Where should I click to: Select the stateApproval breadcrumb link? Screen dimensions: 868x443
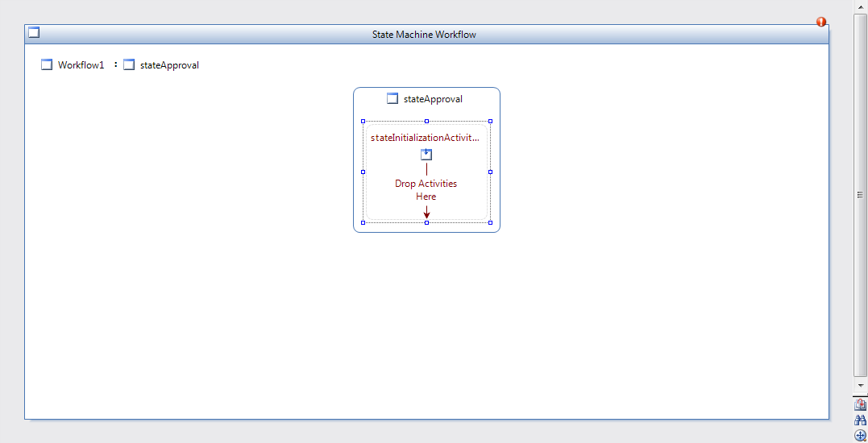[169, 65]
